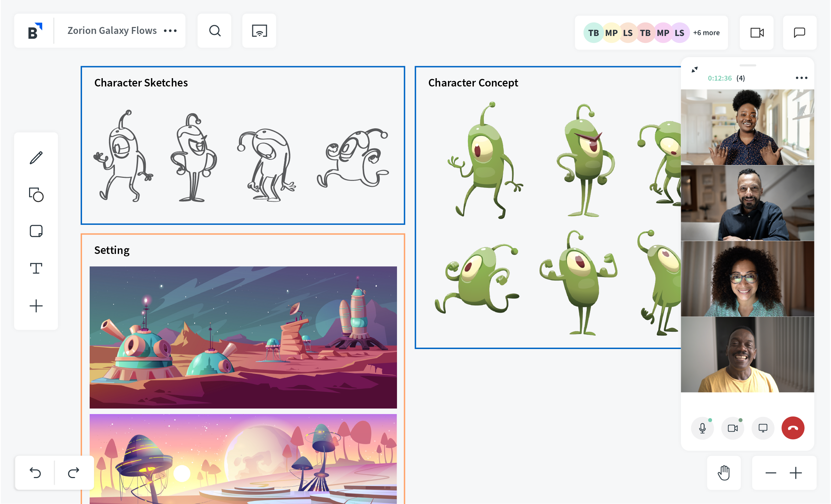The height and width of the screenshot is (504, 831).
Task: Add a sticky note from the toolbar
Action: [36, 231]
